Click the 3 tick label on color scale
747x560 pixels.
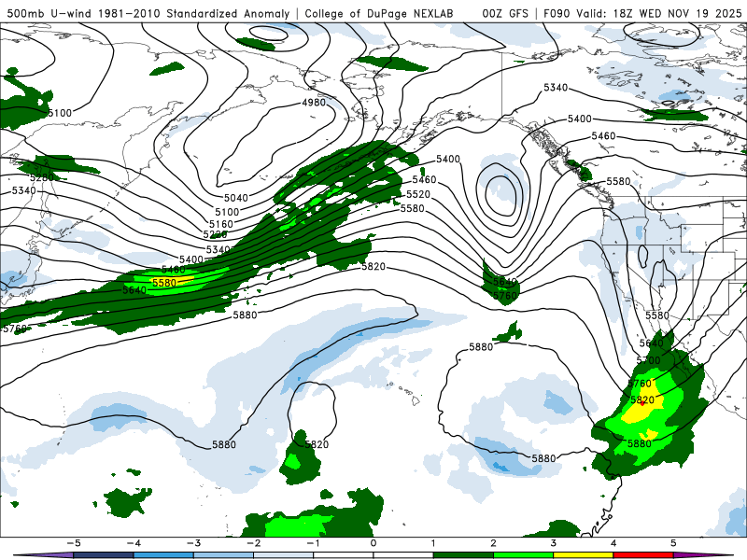553,543
